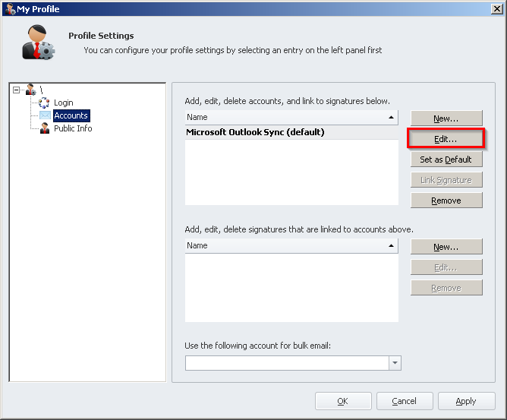Collapse the root tree node
507x420 pixels.
point(17,90)
